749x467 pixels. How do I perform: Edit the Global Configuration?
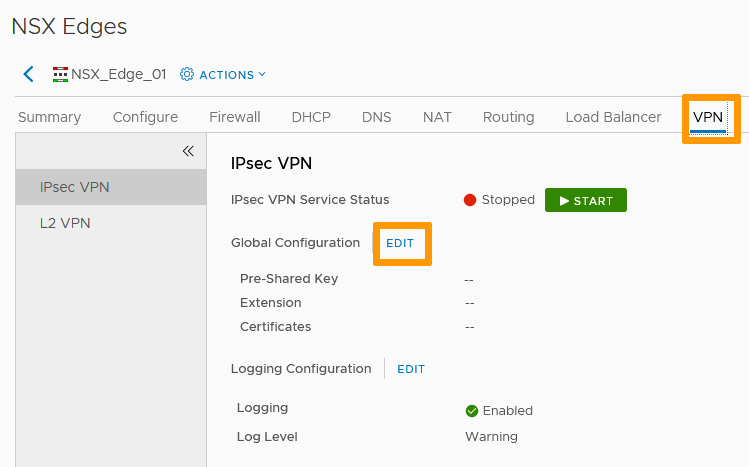click(x=400, y=243)
